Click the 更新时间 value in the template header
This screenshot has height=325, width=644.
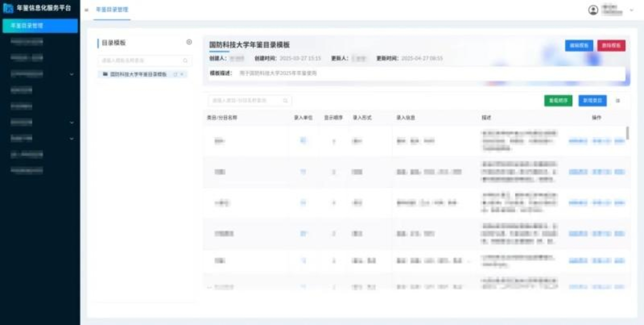422,58
